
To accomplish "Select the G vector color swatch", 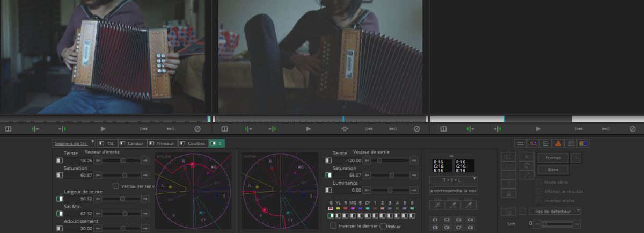I will (x=331, y=208).
